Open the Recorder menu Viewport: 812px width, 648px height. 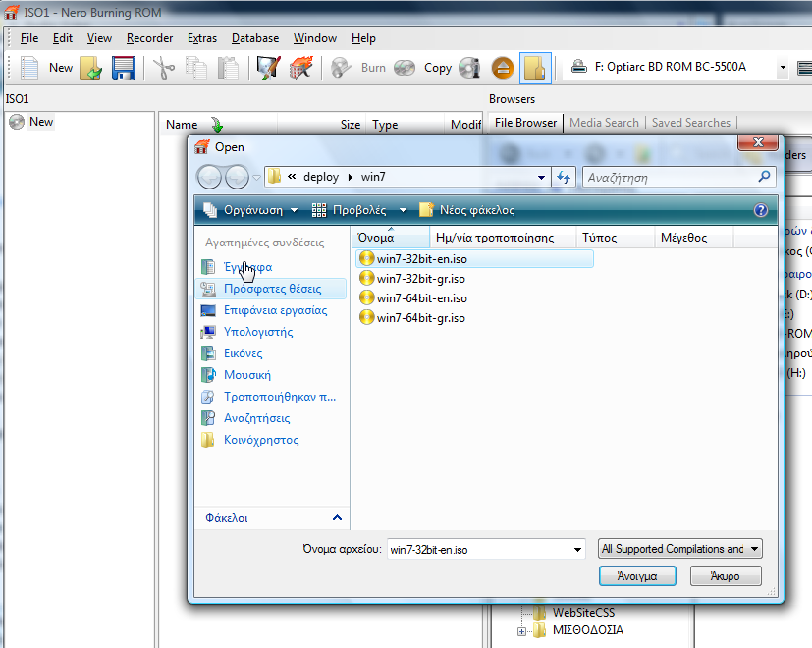pyautogui.click(x=149, y=38)
